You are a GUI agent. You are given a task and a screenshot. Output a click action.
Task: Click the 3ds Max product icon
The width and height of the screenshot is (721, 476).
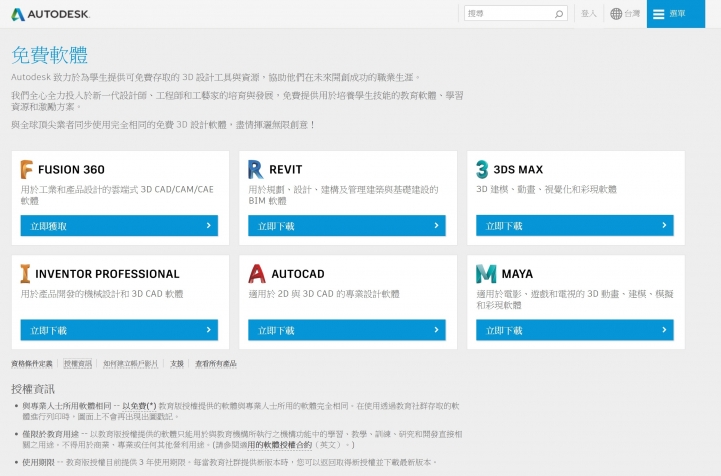pyautogui.click(x=483, y=169)
